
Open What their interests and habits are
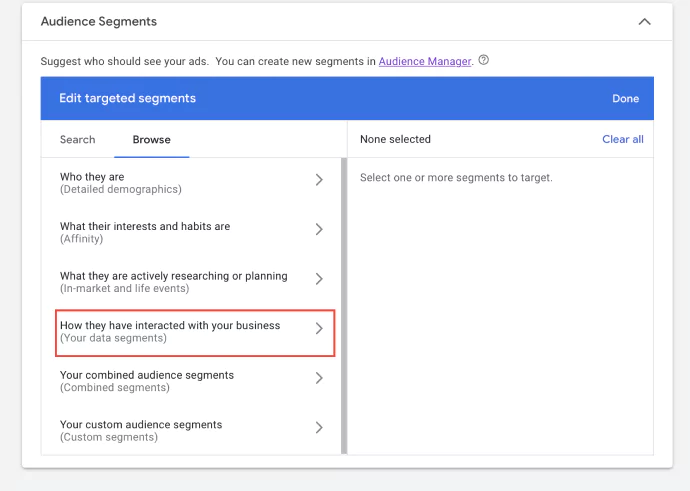point(191,232)
